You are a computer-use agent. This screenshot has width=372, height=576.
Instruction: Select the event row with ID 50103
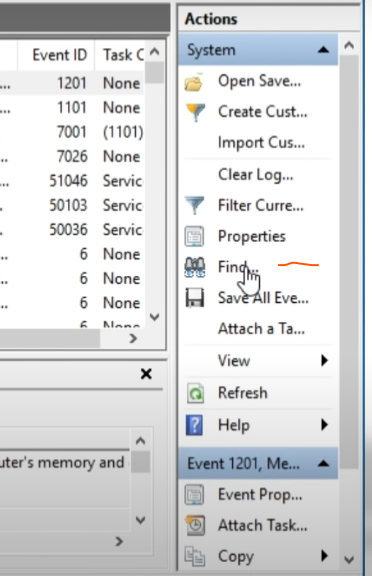point(72,205)
